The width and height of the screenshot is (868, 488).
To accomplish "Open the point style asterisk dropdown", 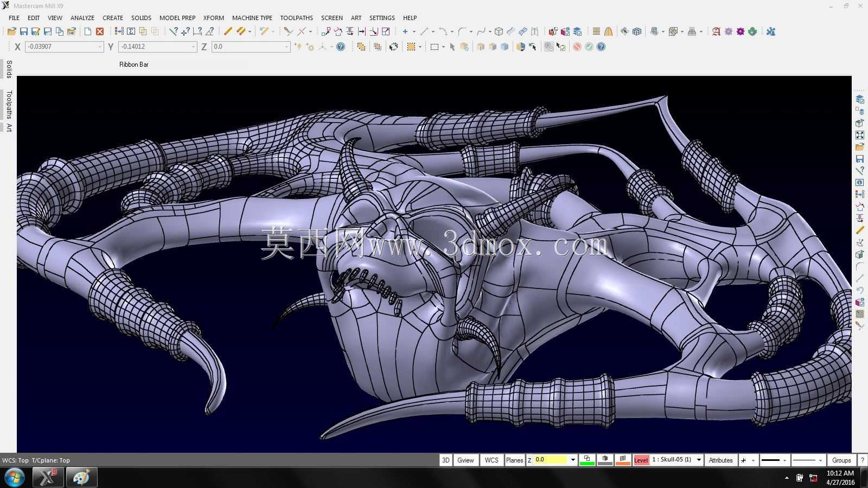I will [753, 460].
